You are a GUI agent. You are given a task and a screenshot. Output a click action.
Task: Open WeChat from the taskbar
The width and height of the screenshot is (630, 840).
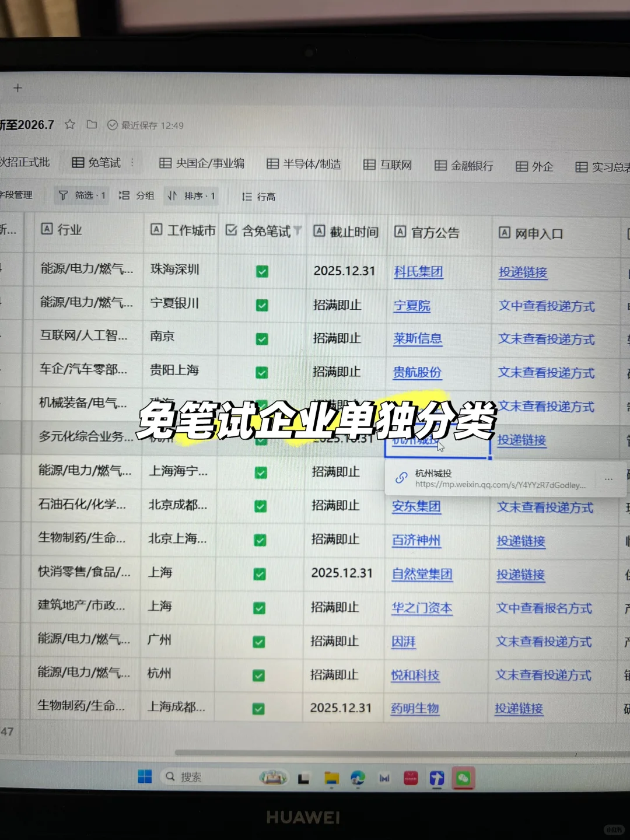(463, 778)
